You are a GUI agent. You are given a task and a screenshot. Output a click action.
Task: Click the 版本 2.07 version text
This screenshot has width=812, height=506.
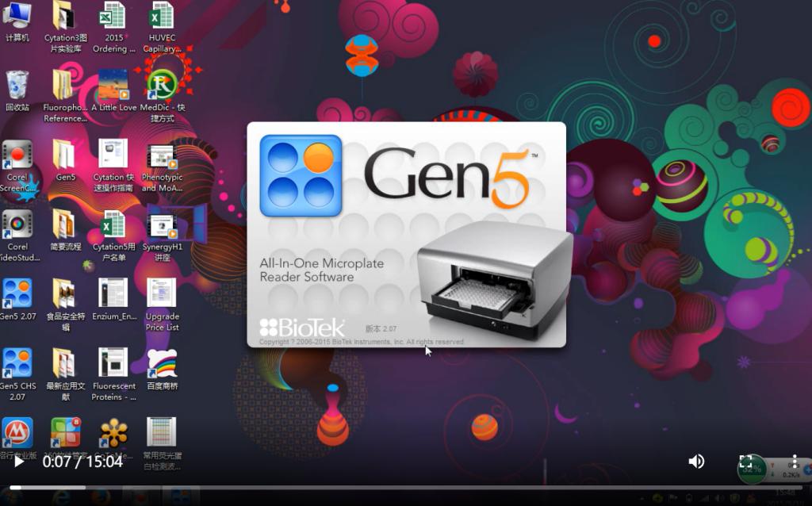381,328
